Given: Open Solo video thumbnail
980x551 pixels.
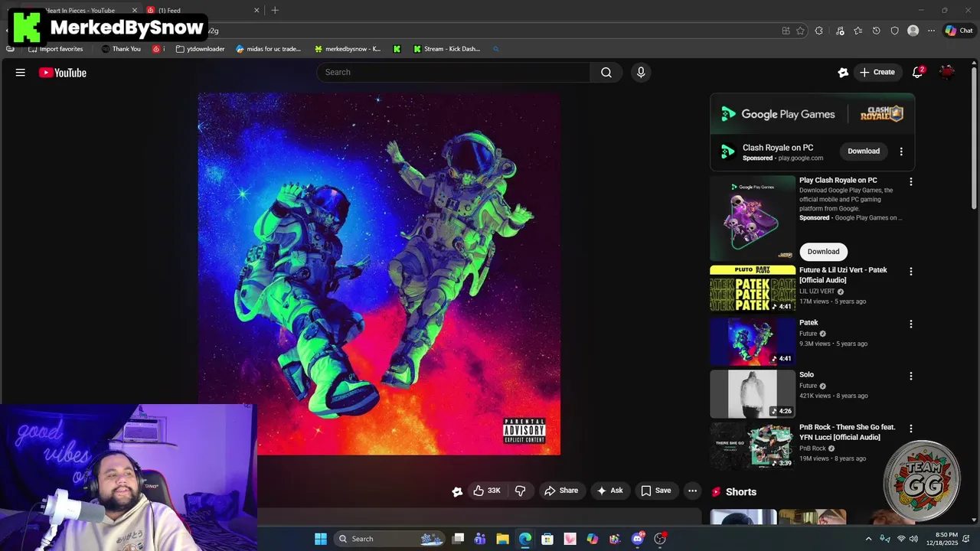Looking at the screenshot, I should (x=753, y=393).
